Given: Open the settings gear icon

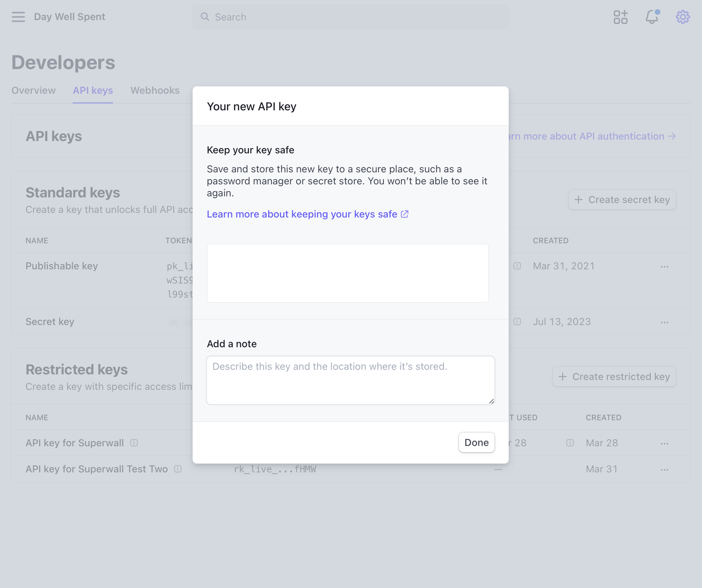Looking at the screenshot, I should [683, 17].
